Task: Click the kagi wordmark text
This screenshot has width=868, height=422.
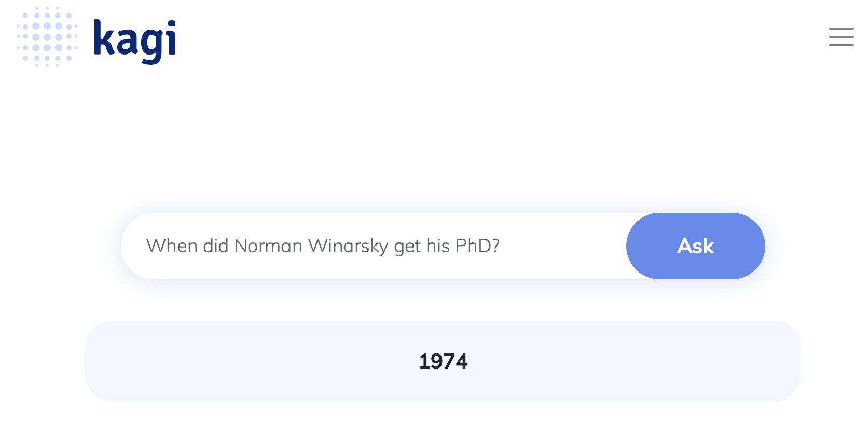Action: (135, 42)
